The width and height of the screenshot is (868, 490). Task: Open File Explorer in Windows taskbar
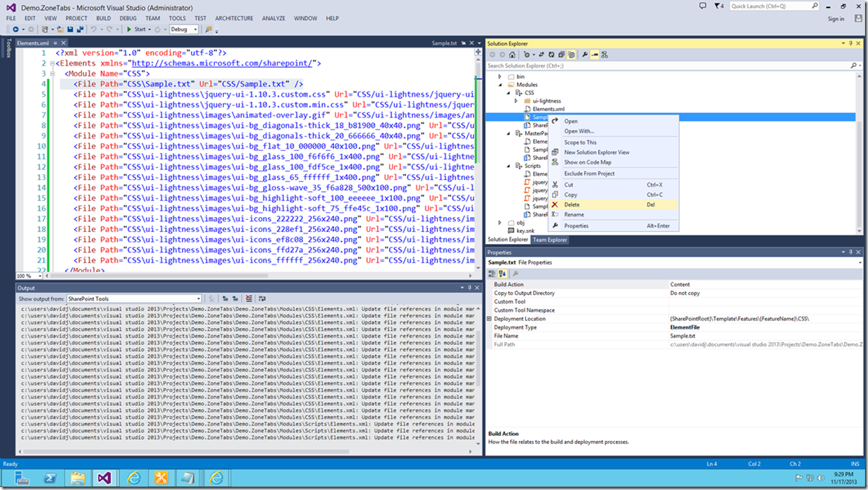[x=77, y=478]
